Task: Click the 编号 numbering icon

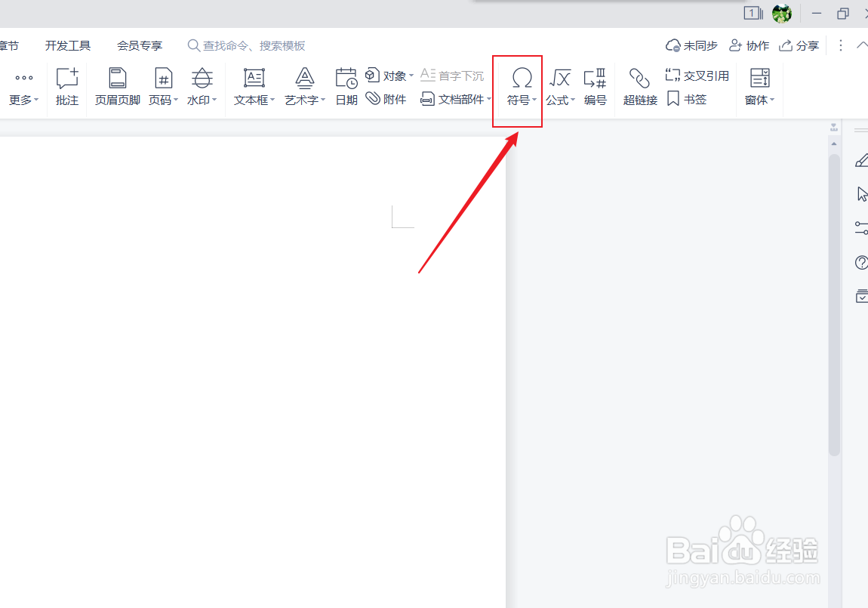Action: pyautogui.click(x=595, y=78)
